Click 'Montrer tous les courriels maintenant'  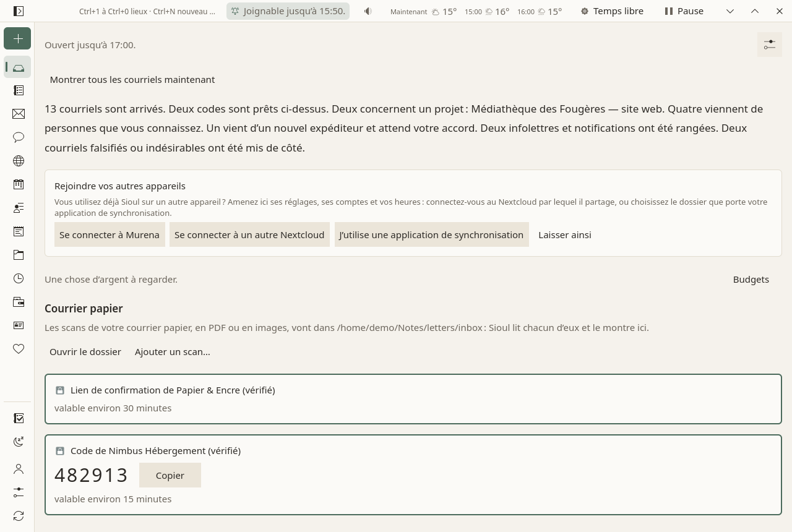[x=132, y=79]
